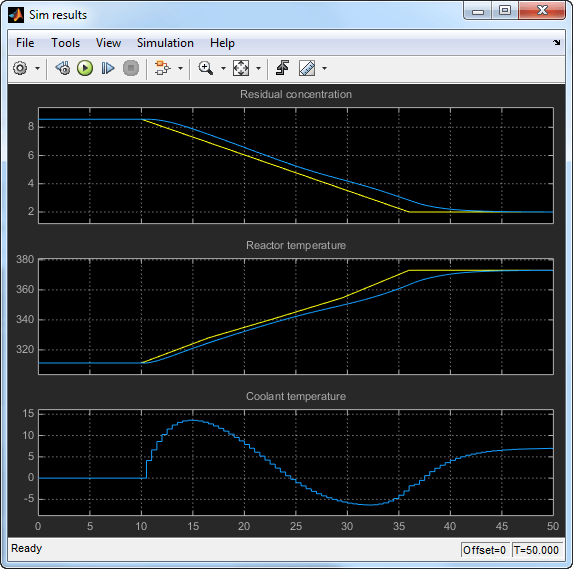The height and width of the screenshot is (569, 573).
Task: Open the File menu
Action: pyautogui.click(x=25, y=43)
